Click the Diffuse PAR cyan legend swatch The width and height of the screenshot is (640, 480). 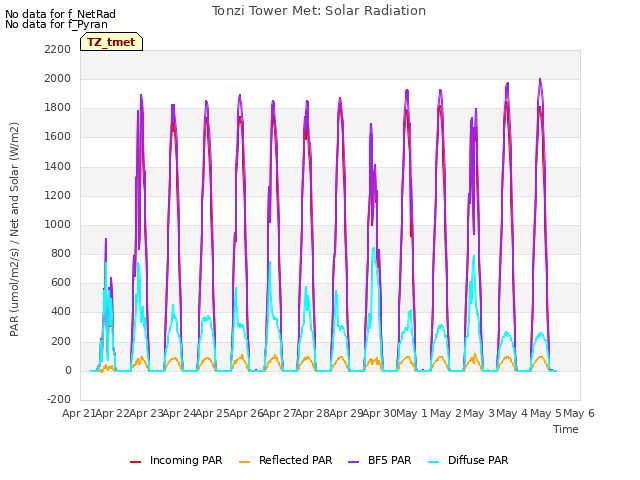point(433,462)
